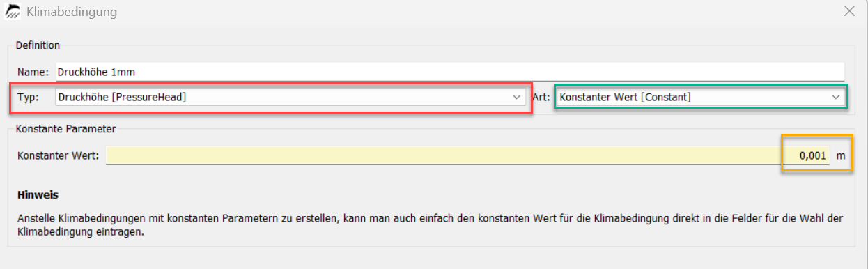Click the 'Art:' label
868x269 pixels.
(x=542, y=98)
